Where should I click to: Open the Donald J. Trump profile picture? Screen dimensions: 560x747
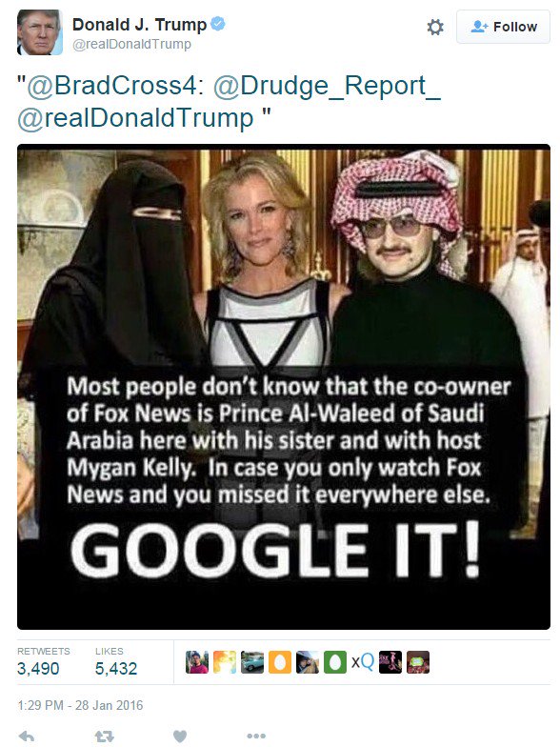tap(40, 32)
